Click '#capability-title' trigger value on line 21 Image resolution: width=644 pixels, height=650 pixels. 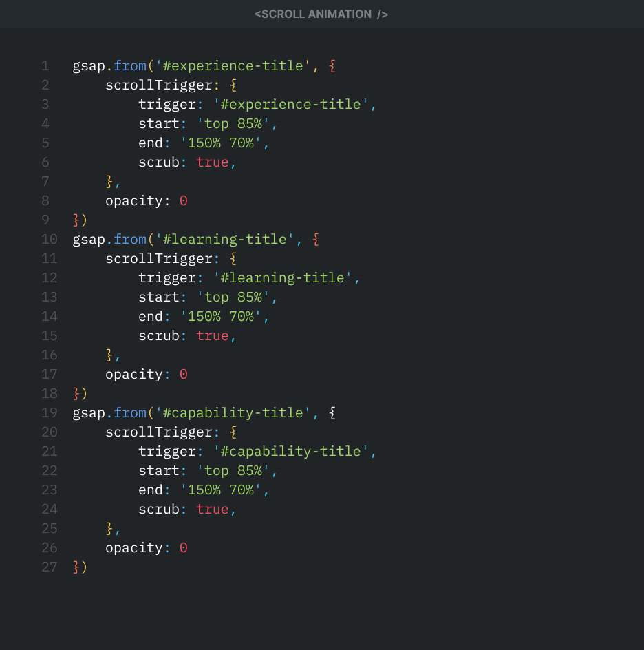291,452
